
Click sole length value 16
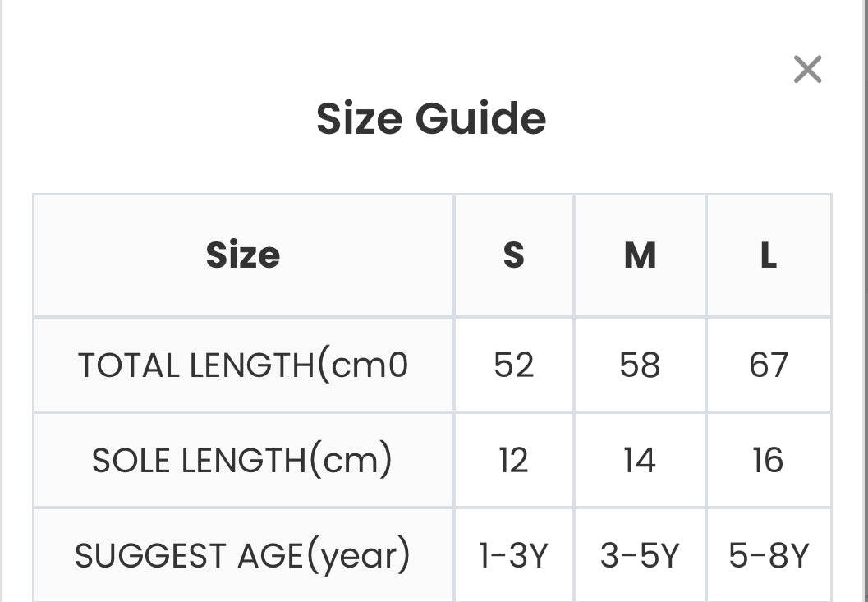point(769,460)
